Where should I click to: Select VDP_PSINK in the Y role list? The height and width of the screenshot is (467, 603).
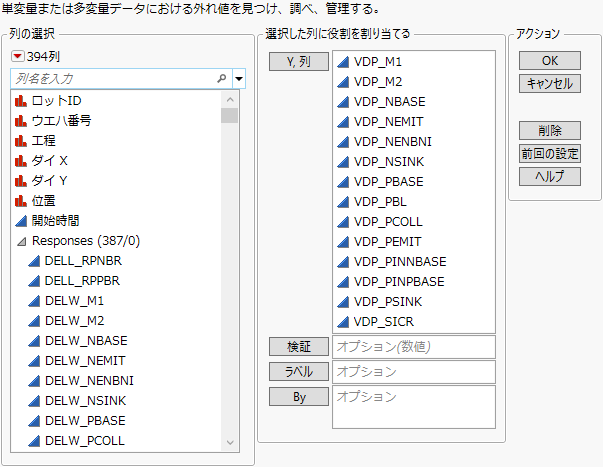pos(388,302)
